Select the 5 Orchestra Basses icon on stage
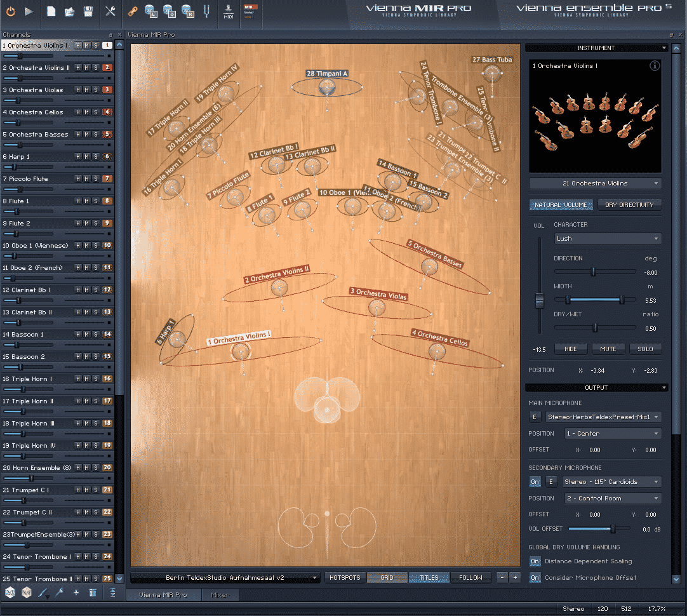The image size is (687, 616). [x=429, y=267]
